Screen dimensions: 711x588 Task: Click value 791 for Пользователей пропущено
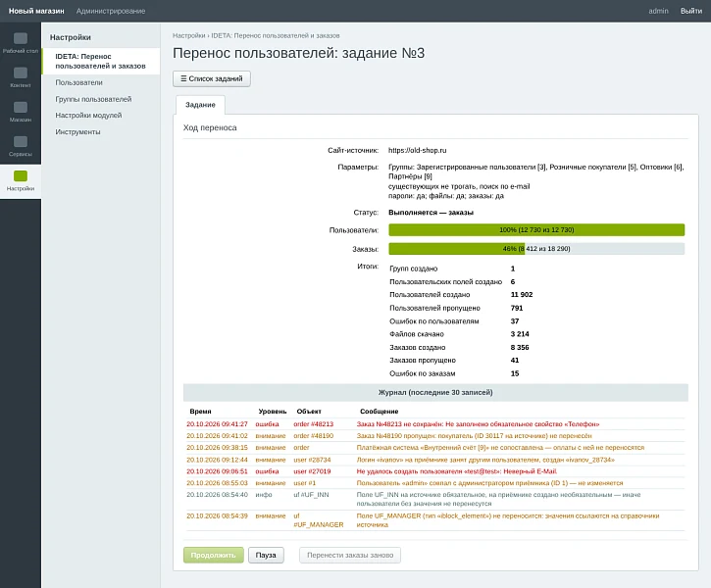click(x=517, y=308)
